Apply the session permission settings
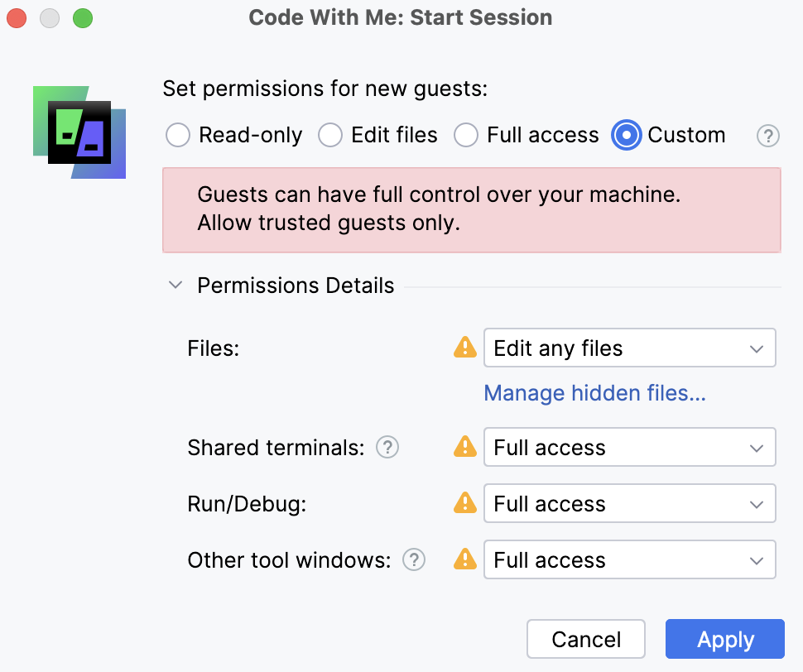This screenshot has height=672, width=803. [724, 639]
